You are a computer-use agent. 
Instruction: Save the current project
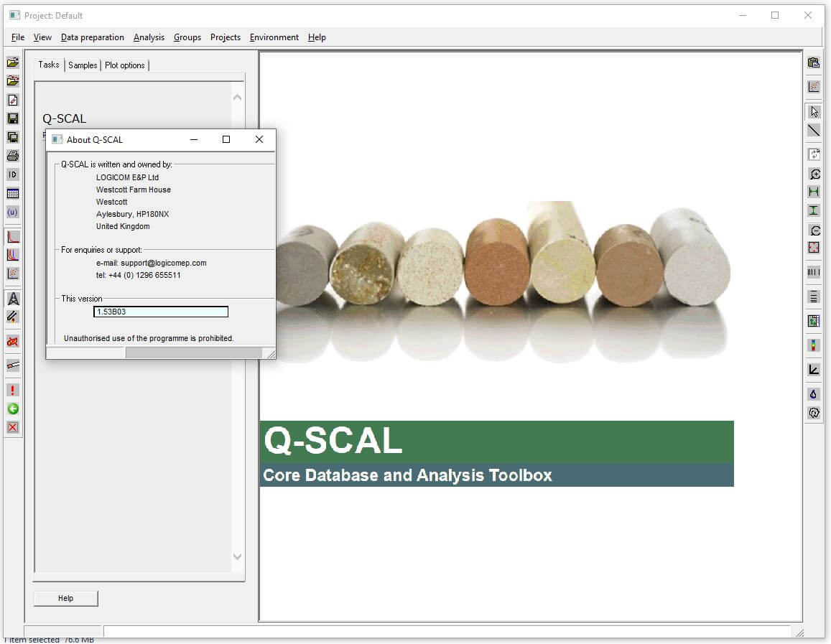pyautogui.click(x=12, y=118)
